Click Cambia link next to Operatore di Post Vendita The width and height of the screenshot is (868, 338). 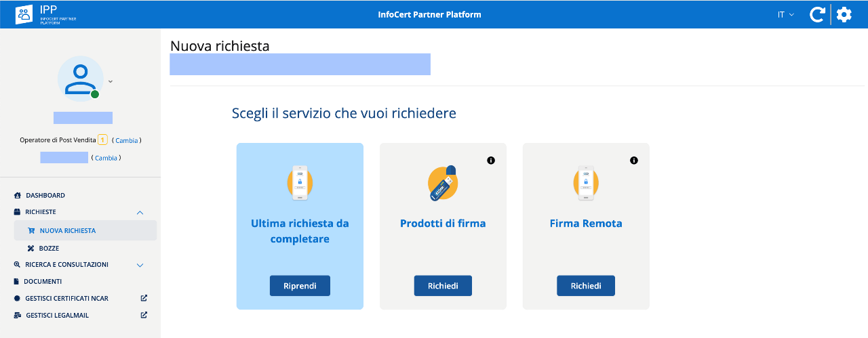(127, 140)
